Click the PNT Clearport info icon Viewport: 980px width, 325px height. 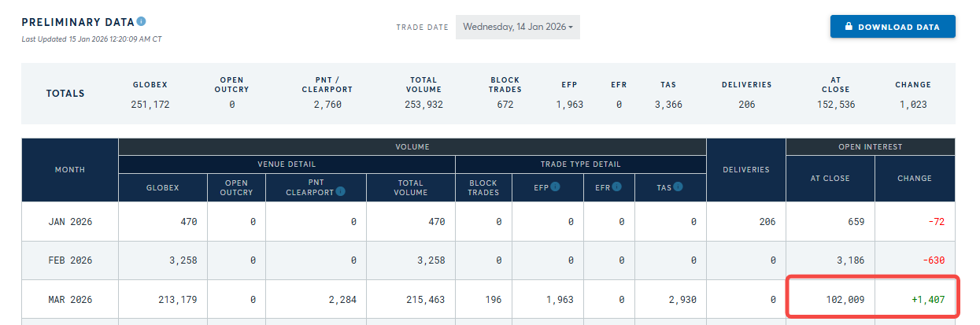340,190
